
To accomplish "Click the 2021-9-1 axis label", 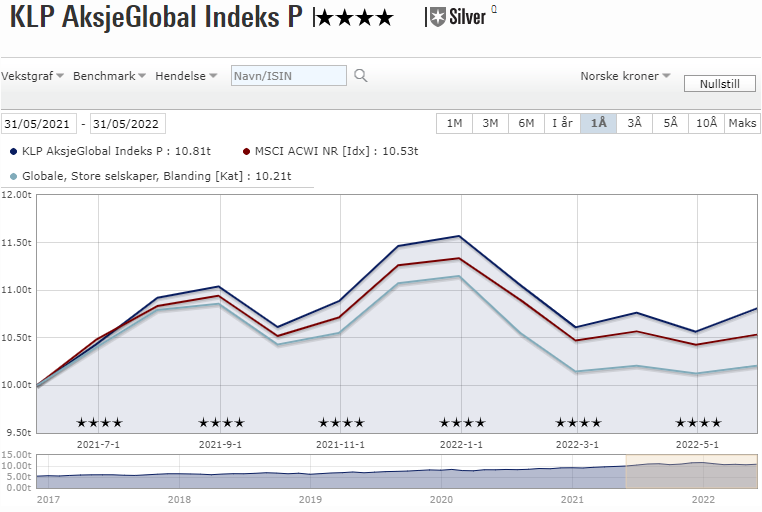I will point(220,444).
